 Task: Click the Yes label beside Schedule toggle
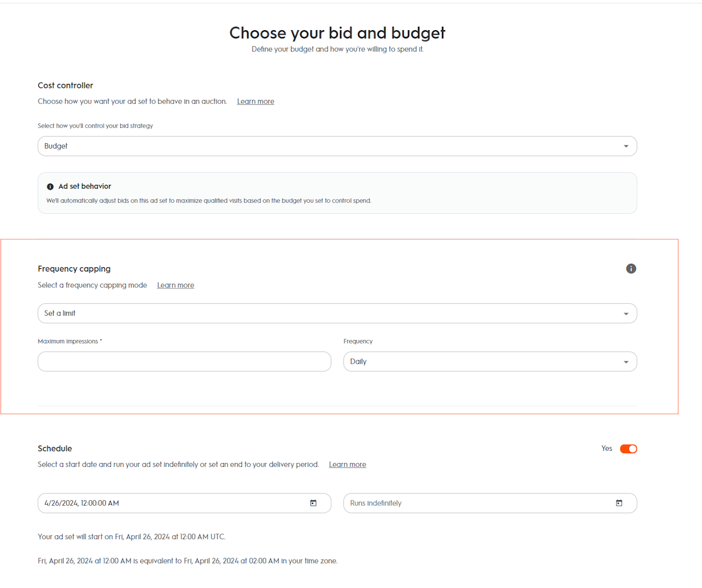coord(607,449)
